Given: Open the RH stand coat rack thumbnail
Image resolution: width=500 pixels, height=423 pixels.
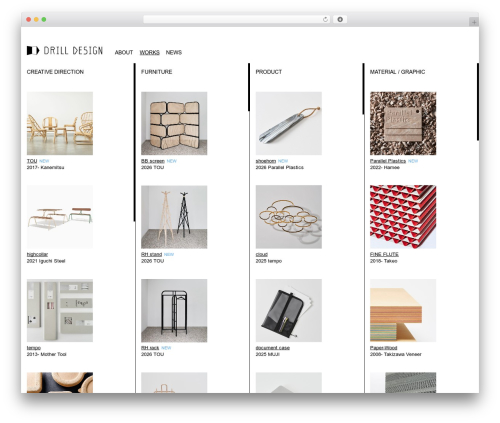Looking at the screenshot, I should [174, 217].
